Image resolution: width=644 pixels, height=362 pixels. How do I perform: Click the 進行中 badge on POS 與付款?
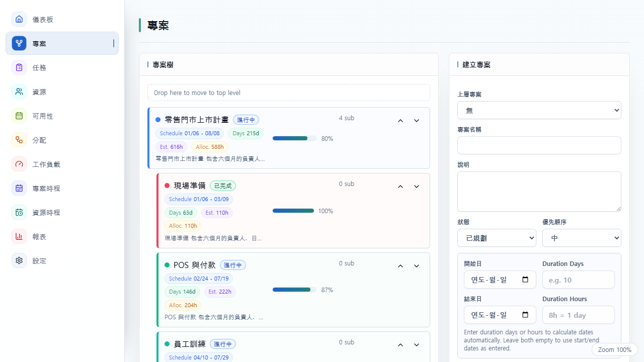233,265
